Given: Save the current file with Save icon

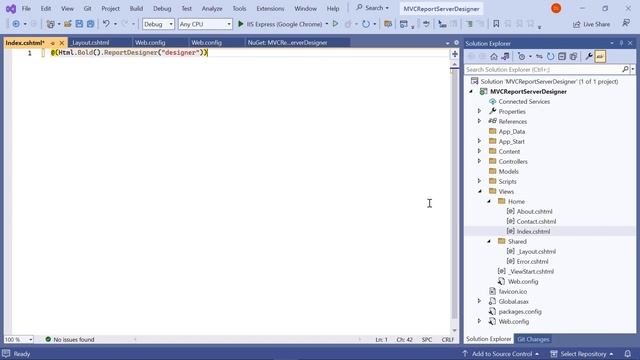Looking at the screenshot, I should pos(79,24).
